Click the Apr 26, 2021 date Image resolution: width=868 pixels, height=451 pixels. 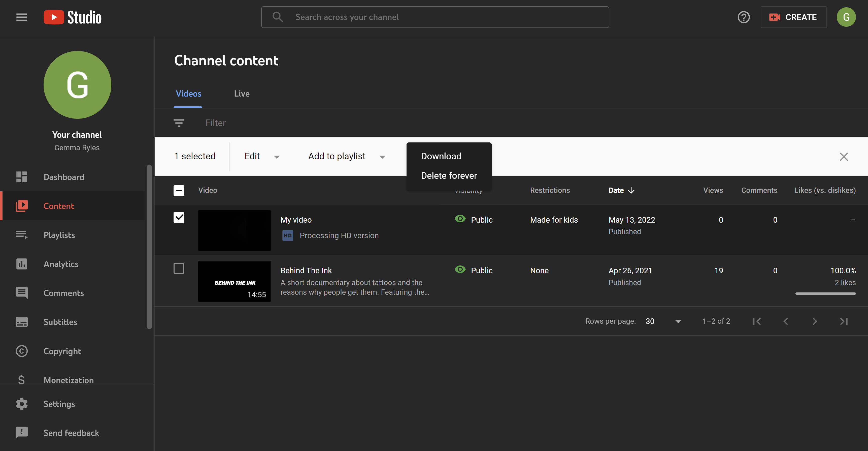630,270
